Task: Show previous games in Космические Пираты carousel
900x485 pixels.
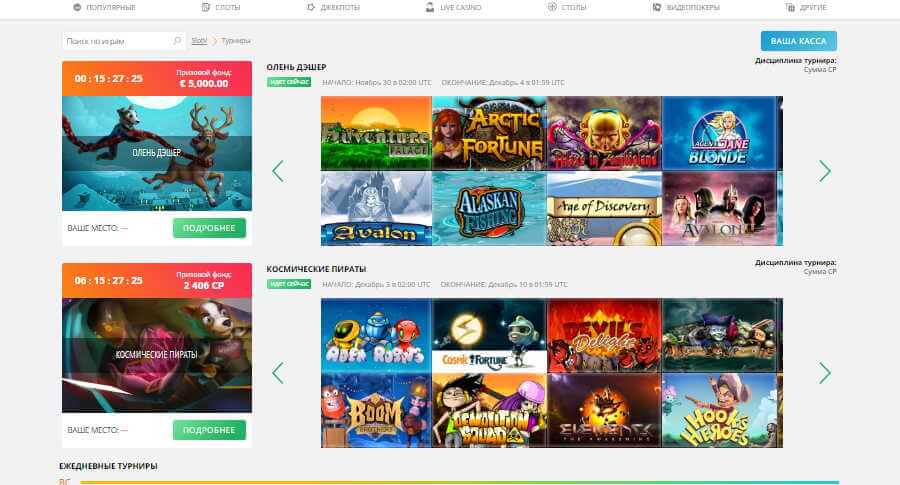Action: (x=278, y=373)
